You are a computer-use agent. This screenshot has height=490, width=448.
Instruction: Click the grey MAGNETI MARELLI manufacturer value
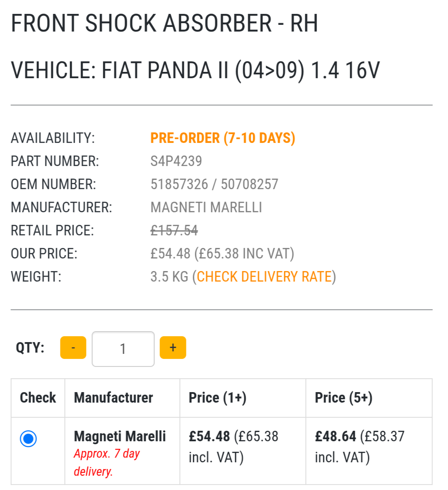point(206,207)
